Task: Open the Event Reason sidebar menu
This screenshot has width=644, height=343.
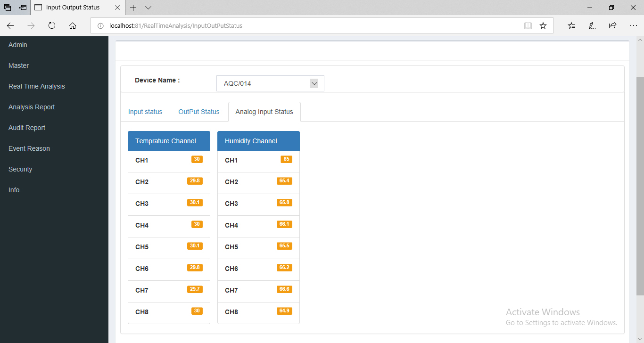Action: click(29, 148)
